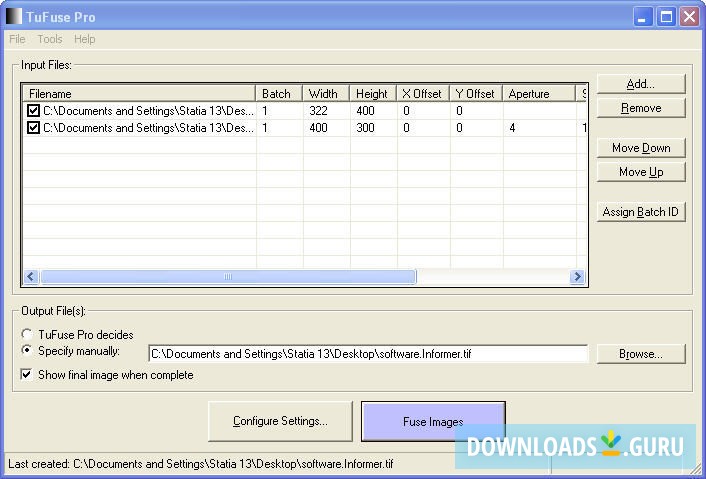
Task: Select the Specify manually radio option
Action: click(x=27, y=351)
